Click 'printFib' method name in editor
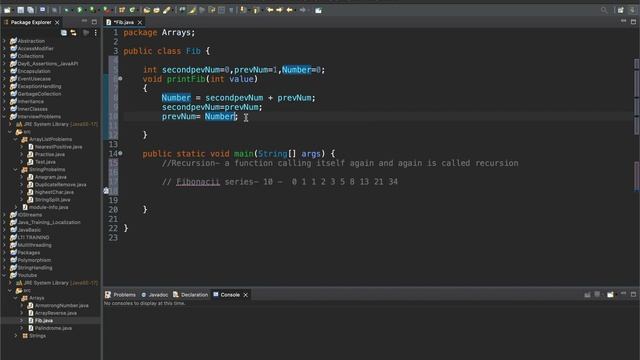The image size is (640, 360). pyautogui.click(x=186, y=79)
